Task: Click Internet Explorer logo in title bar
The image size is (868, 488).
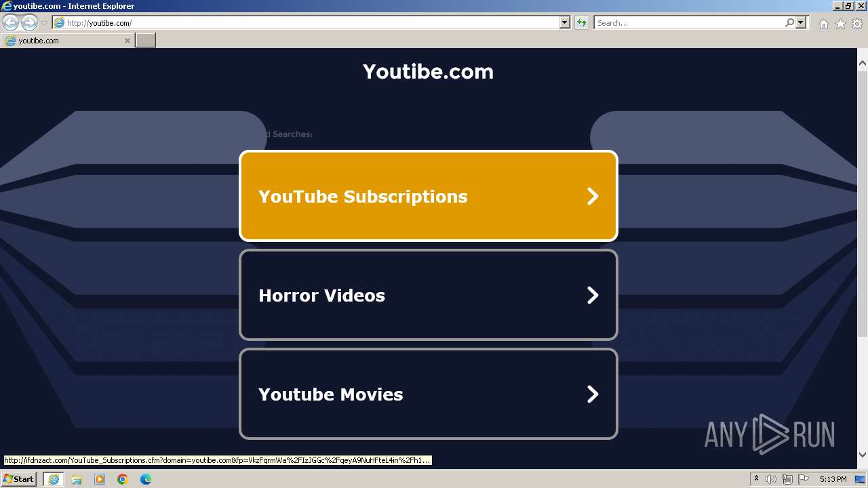Action: (x=7, y=6)
